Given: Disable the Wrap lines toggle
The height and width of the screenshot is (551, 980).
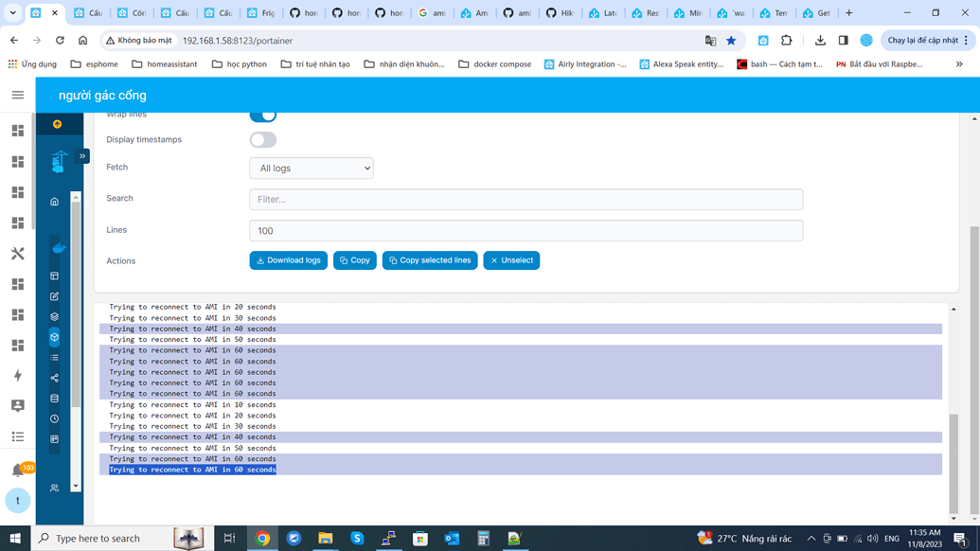Looking at the screenshot, I should tap(262, 113).
